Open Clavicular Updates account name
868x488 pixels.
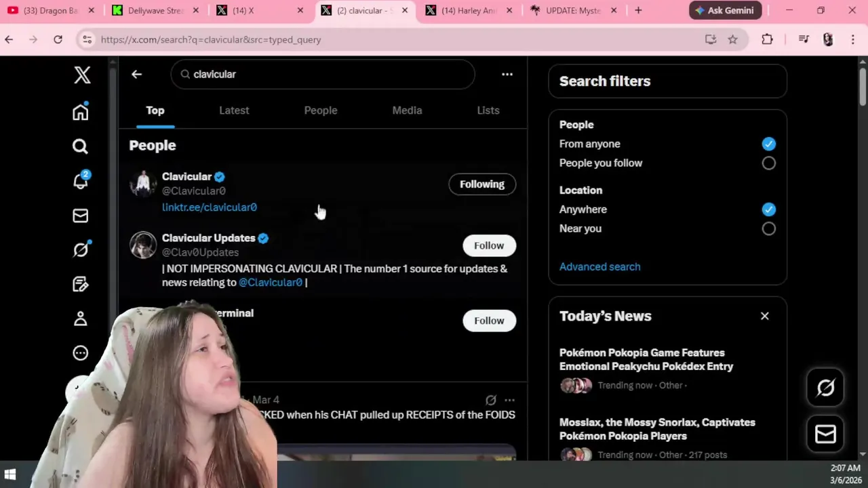(208, 238)
